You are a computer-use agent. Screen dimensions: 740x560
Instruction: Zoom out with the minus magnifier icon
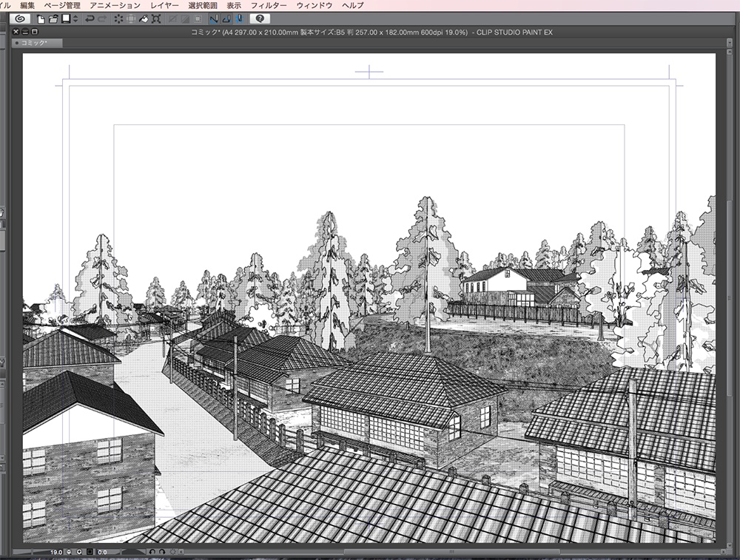[68, 551]
